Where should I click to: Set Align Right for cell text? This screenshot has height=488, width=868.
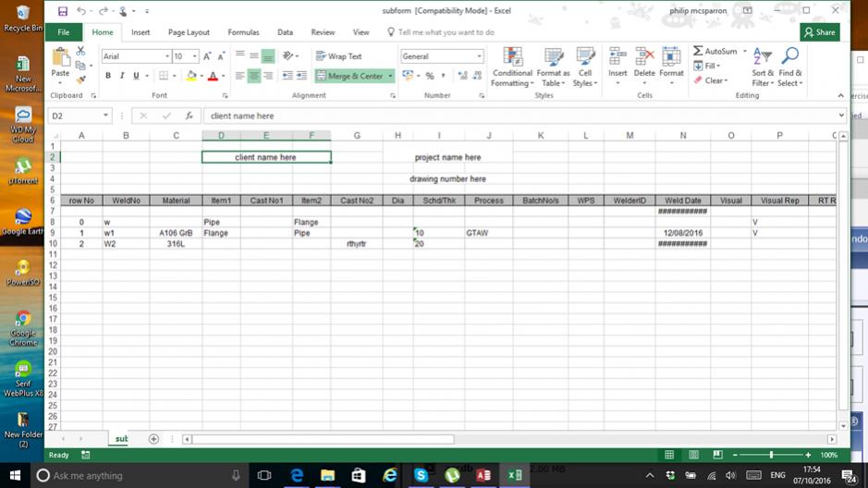pyautogui.click(x=268, y=76)
